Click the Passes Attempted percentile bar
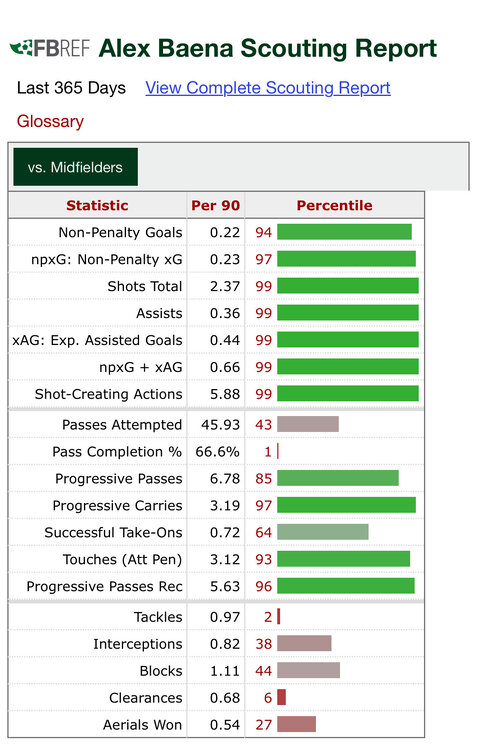The width and height of the screenshot is (477, 750). pos(308,424)
